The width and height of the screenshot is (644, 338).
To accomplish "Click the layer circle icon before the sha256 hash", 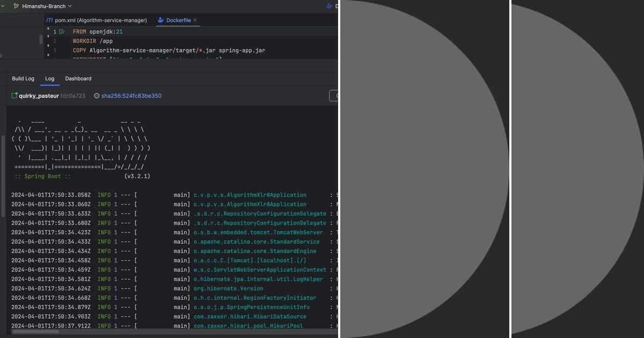I will tap(97, 95).
